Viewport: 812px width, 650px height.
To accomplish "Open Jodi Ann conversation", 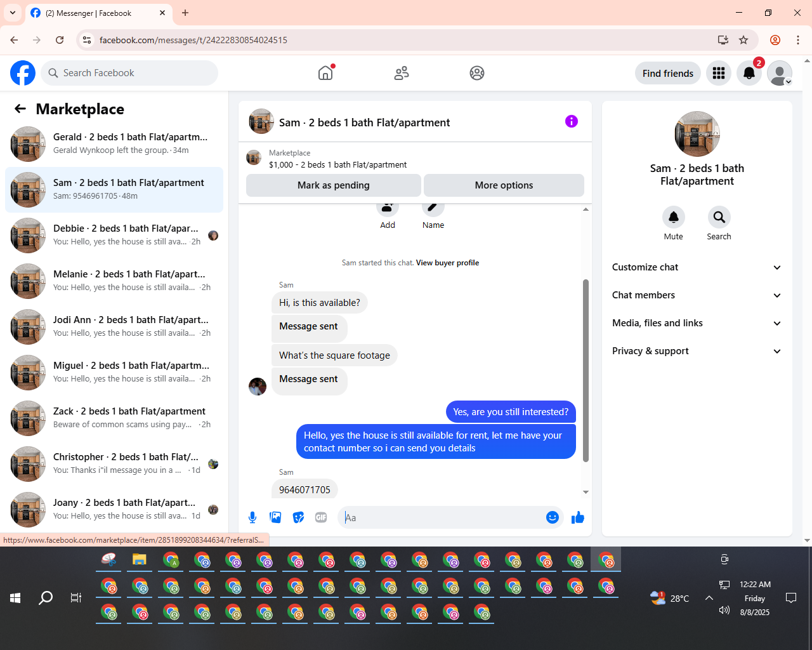I will tap(114, 327).
